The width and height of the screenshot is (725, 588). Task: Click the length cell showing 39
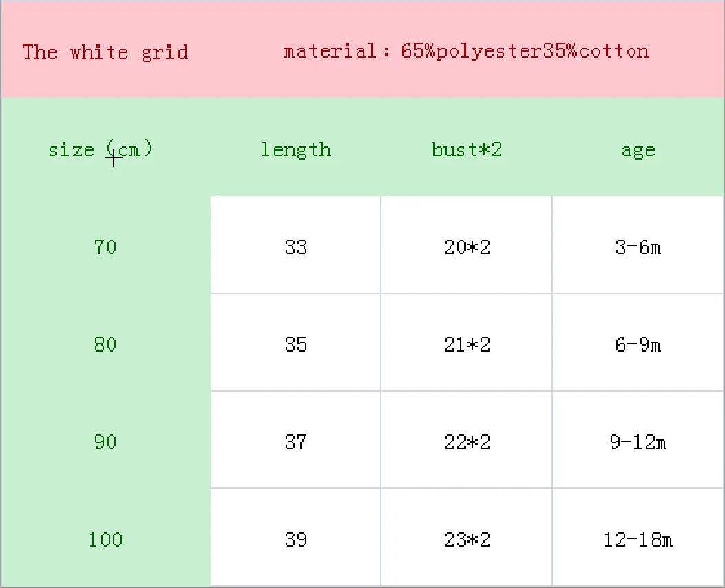295,537
